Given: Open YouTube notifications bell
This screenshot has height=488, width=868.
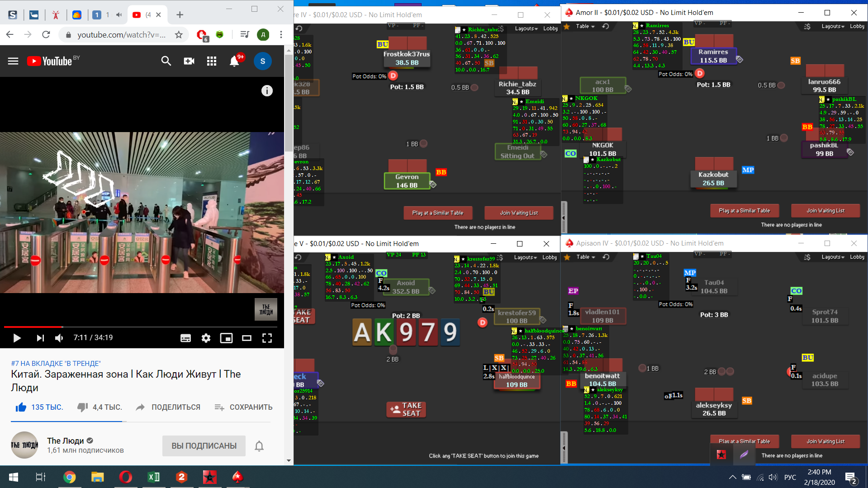Looking at the screenshot, I should click(x=234, y=61).
